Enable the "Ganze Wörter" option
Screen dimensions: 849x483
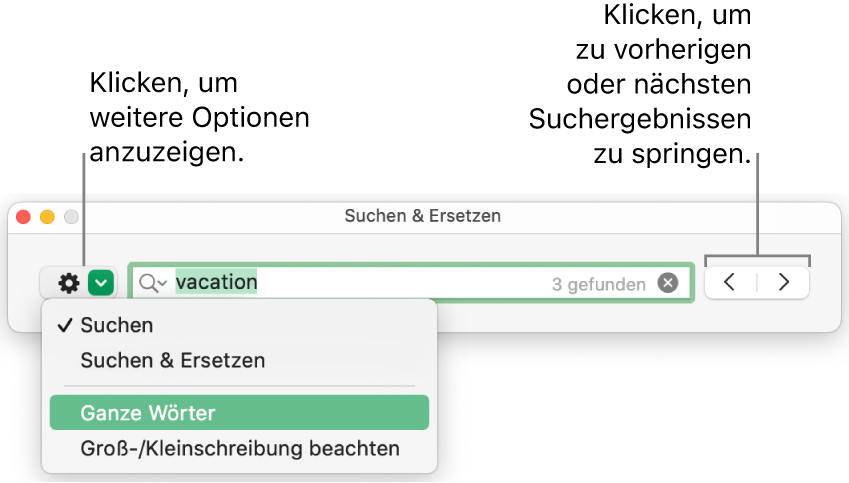coord(148,413)
